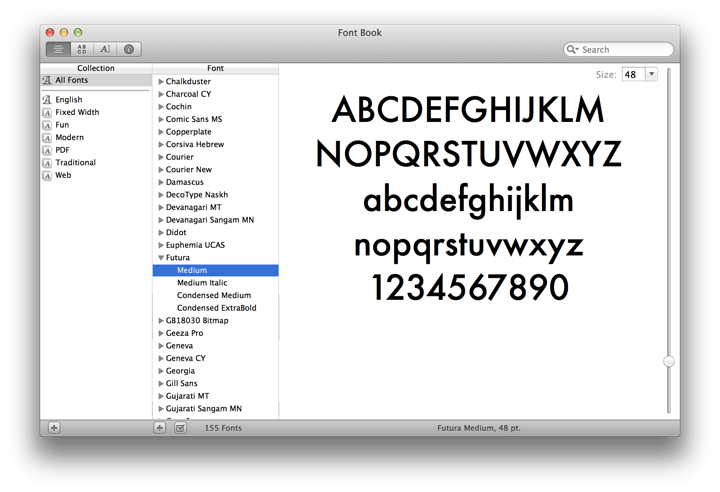Switch to Custom text preview mode
The image size is (720, 492).
tap(106, 49)
